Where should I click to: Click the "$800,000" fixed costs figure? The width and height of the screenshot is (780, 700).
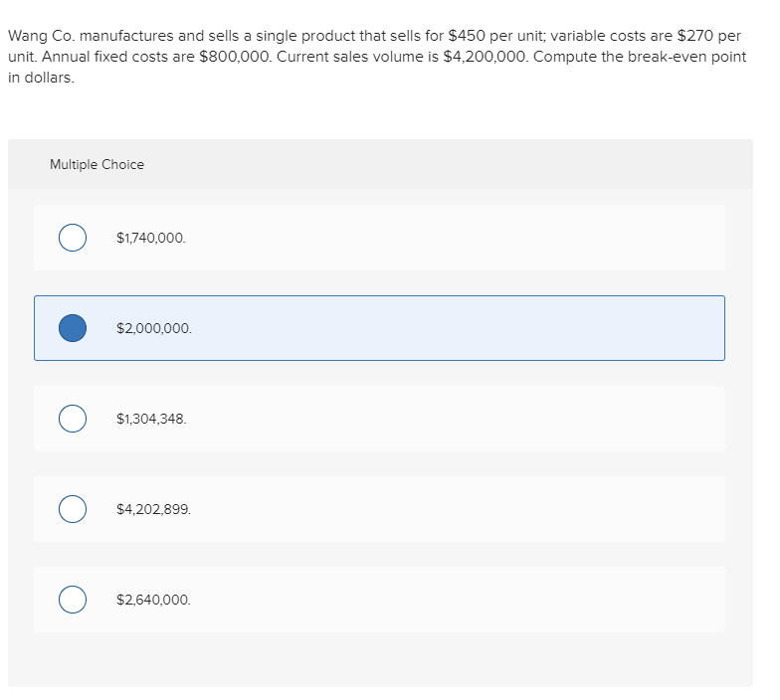233,56
